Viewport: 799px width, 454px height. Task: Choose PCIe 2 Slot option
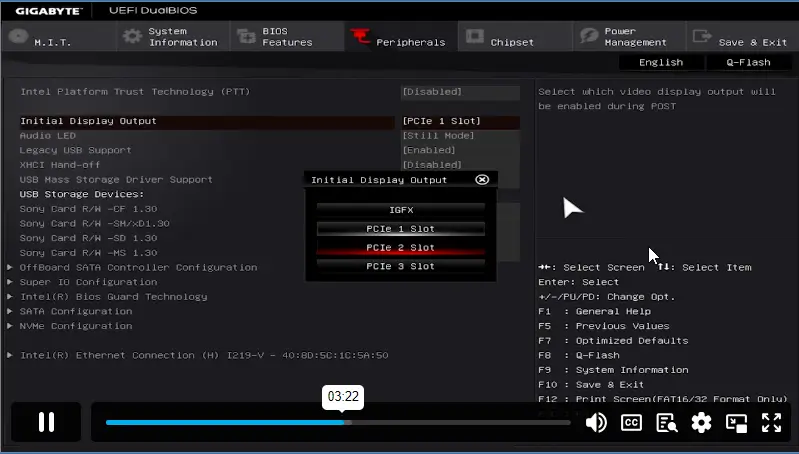tap(401, 247)
